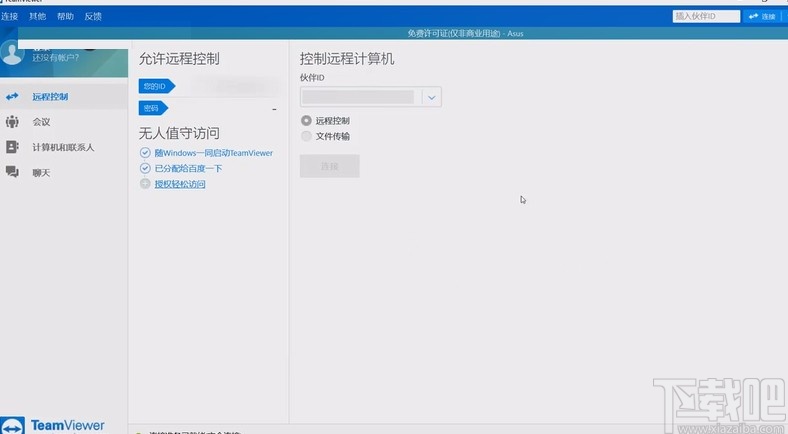The height and width of the screenshot is (434, 788).
Task: Click plus icon beside 授权轻松访问
Action: tap(145, 184)
